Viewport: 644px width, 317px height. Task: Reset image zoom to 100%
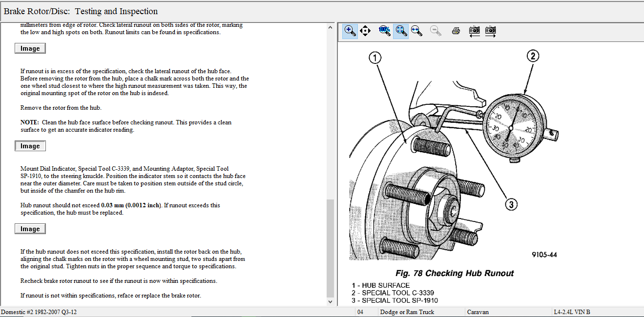pos(384,31)
